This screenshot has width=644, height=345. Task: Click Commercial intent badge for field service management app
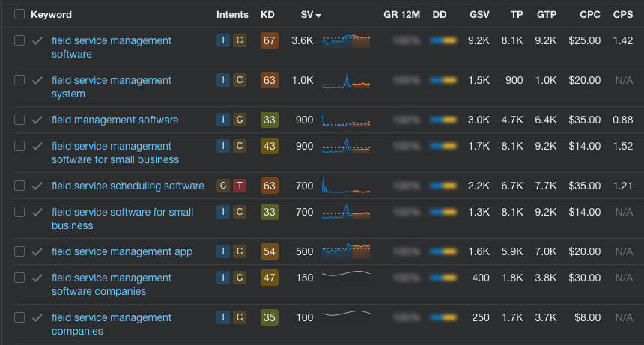pyautogui.click(x=240, y=251)
